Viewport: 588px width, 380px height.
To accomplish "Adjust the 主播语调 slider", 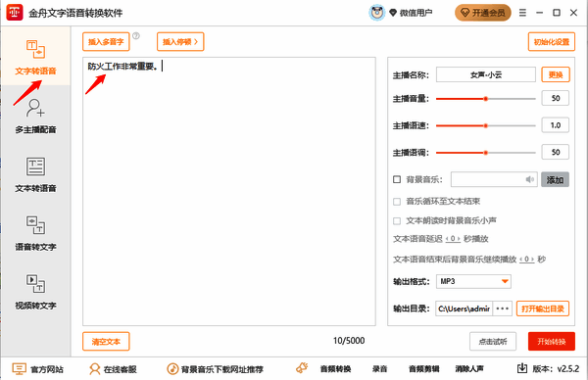I will coord(486,153).
